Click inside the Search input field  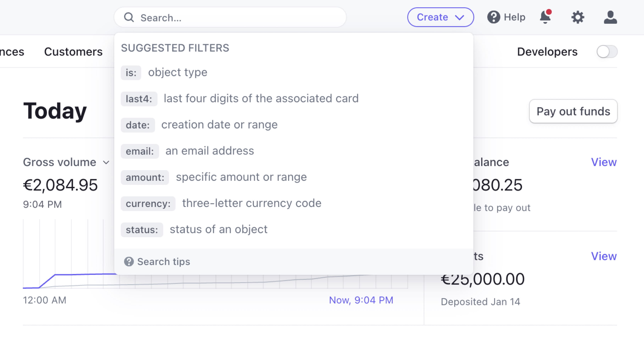[230, 17]
